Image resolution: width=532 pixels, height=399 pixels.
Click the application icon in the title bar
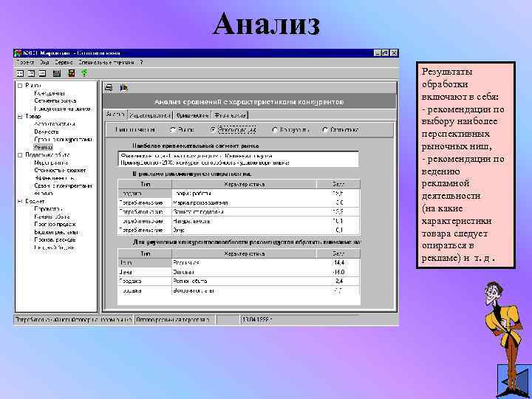[x=18, y=53]
